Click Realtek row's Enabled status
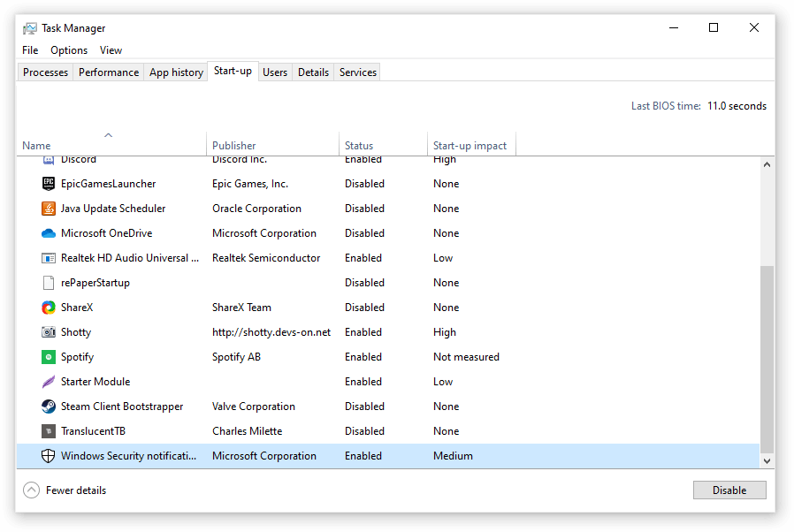The image size is (794, 532). pyautogui.click(x=363, y=258)
